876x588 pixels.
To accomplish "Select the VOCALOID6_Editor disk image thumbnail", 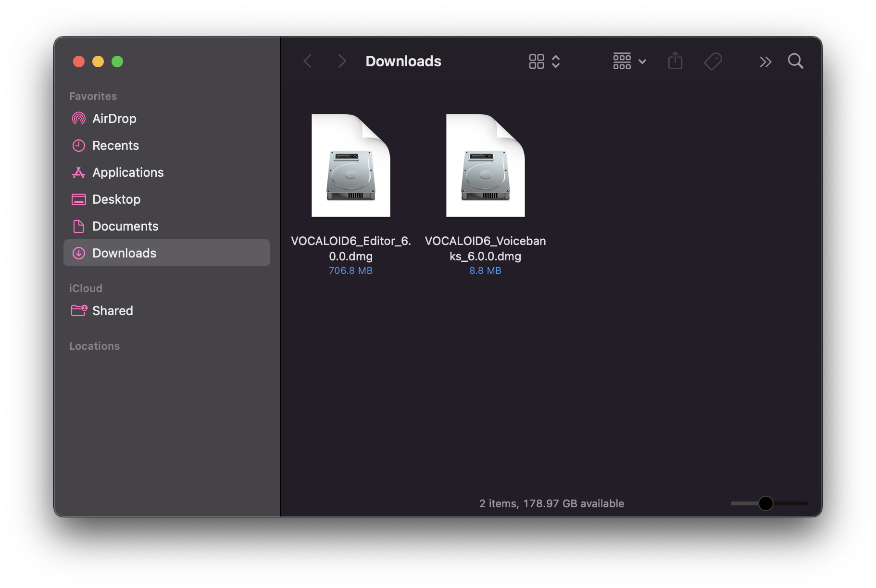I will point(351,165).
